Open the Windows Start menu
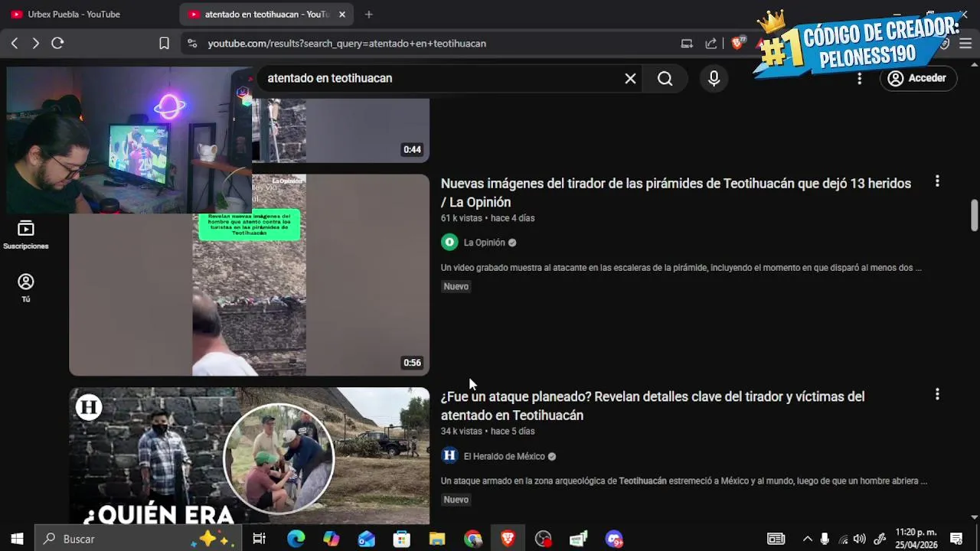The width and height of the screenshot is (980, 551). (x=17, y=539)
